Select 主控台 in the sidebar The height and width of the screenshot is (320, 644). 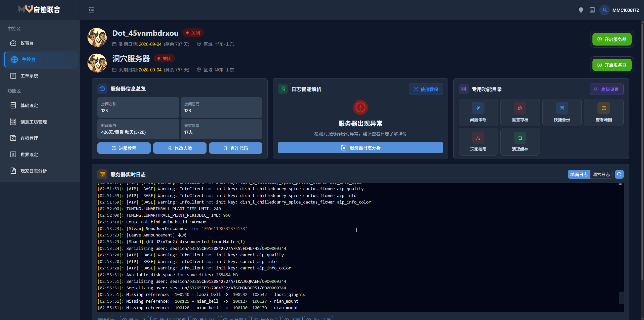pos(40,60)
